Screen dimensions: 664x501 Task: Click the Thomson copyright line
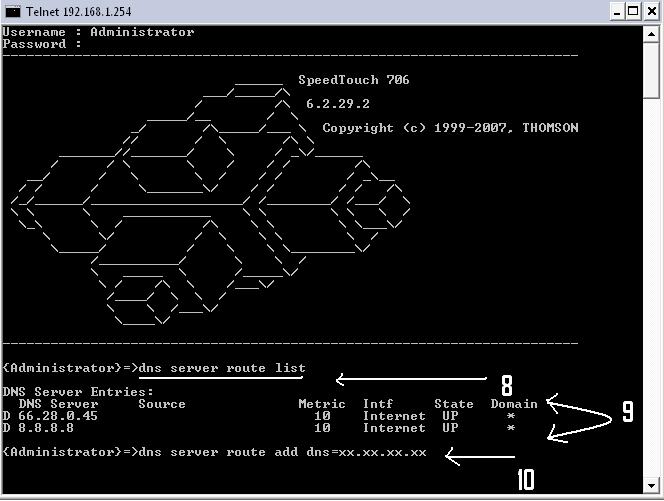coord(449,128)
